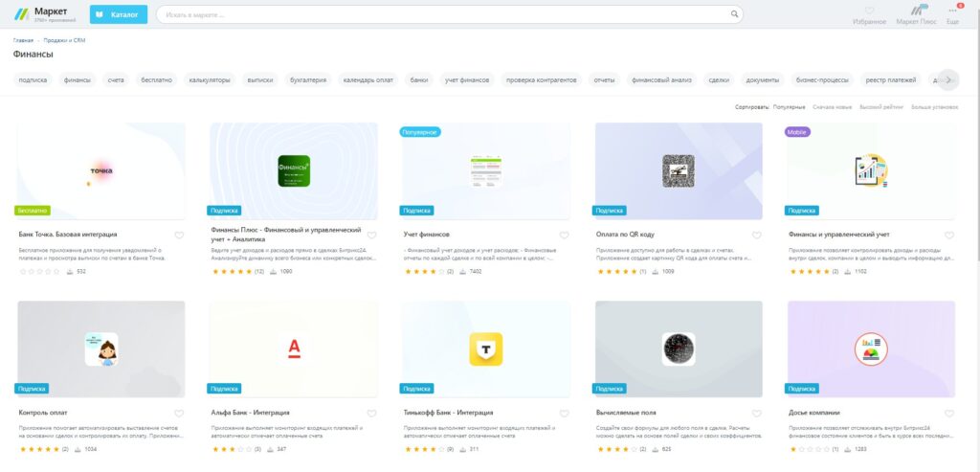Open Финансы Плюс green app icon
Image resolution: width=980 pixels, height=472 pixels.
294,170
